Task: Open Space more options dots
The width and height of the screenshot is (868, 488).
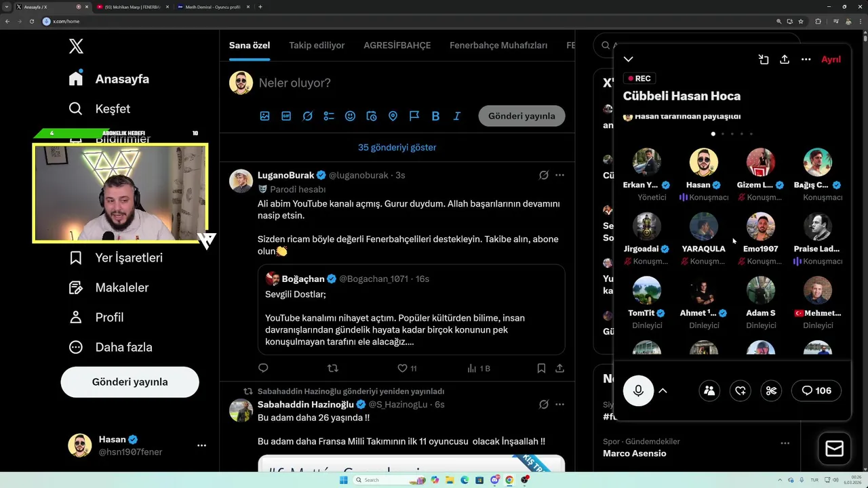Action: click(x=806, y=60)
